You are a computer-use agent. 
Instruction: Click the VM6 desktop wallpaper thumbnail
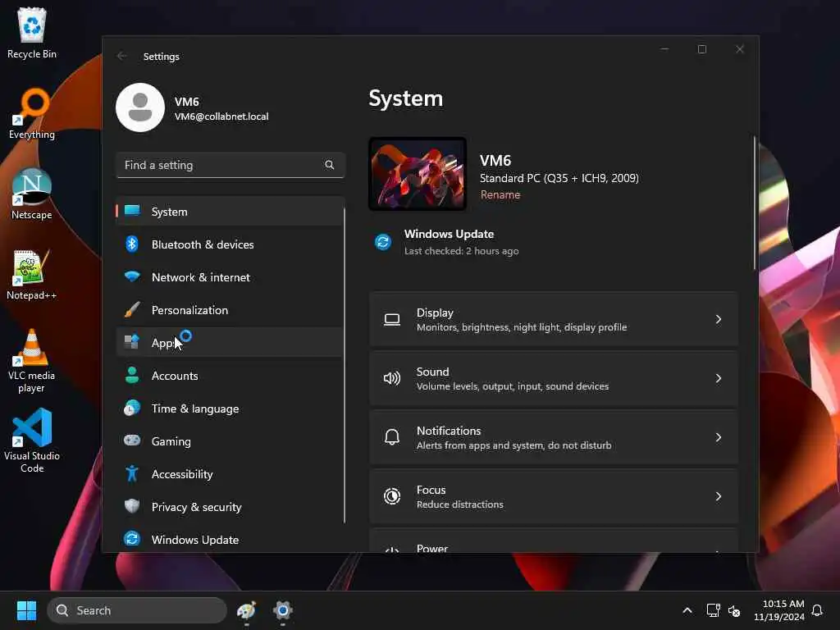tap(418, 174)
